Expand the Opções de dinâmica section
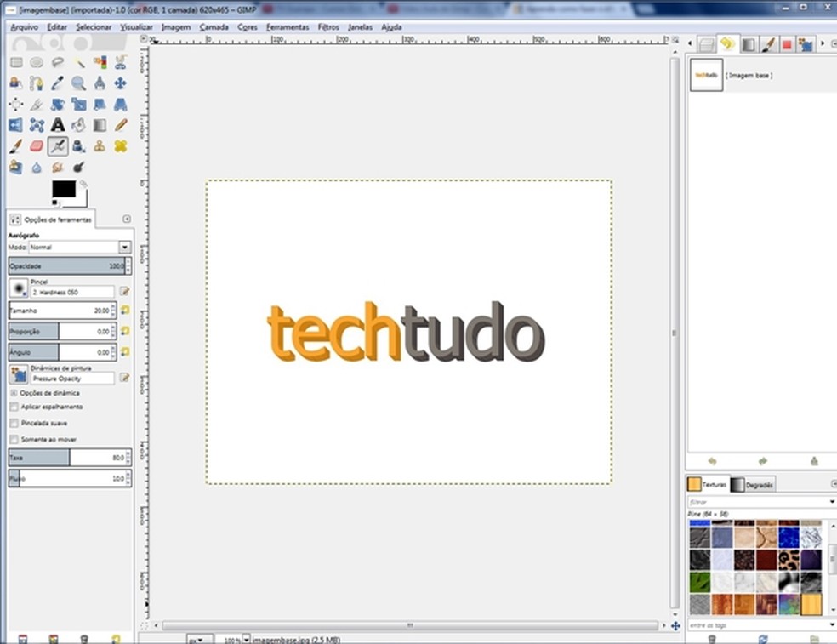 pyautogui.click(x=13, y=392)
